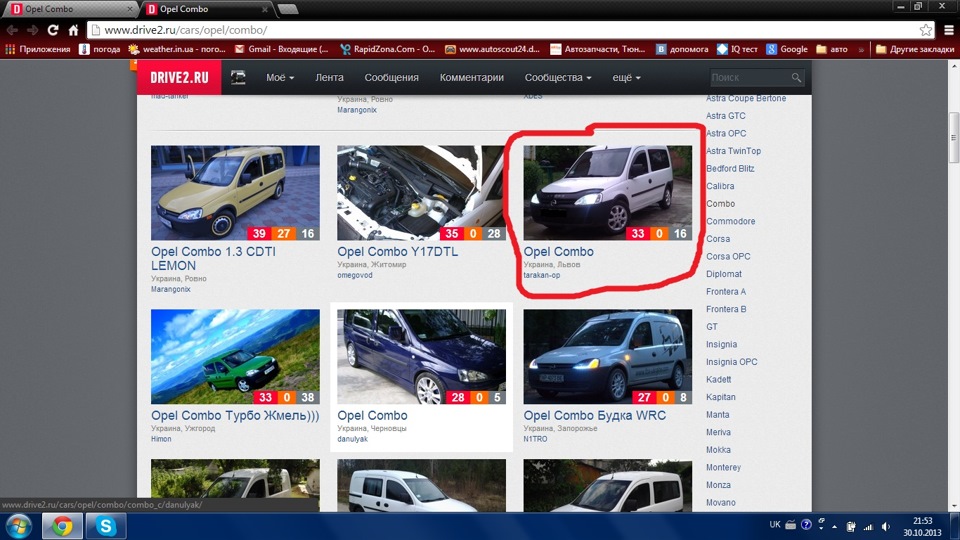Select Calibra in model list
Screen dimensions: 960x540
(x=720, y=186)
